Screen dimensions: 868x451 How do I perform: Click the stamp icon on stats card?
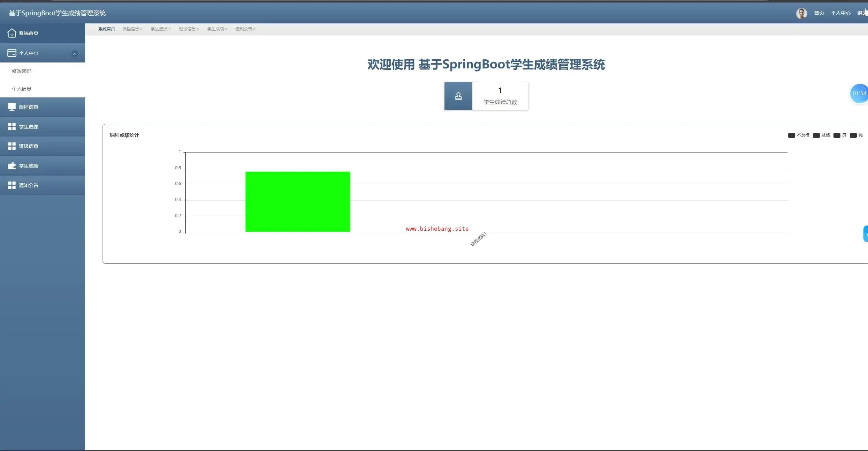pyautogui.click(x=458, y=96)
